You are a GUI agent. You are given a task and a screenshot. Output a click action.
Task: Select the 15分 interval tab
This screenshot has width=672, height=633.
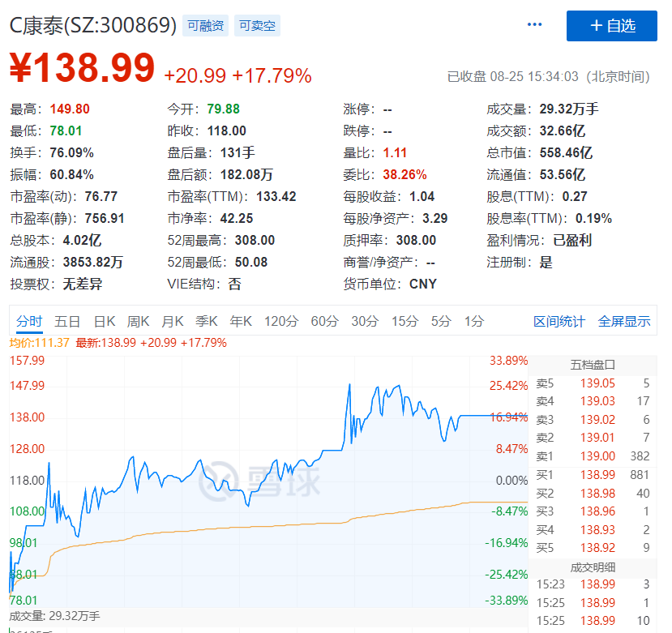click(404, 321)
